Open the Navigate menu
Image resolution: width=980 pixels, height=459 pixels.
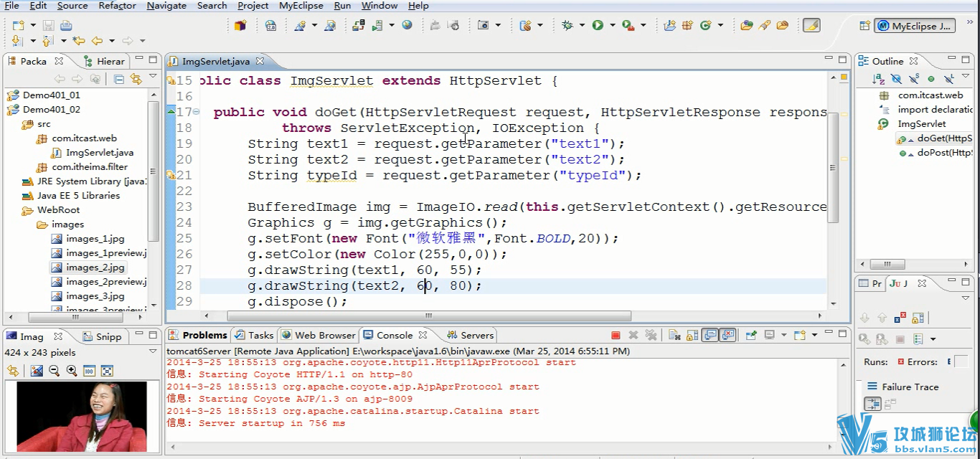click(166, 6)
